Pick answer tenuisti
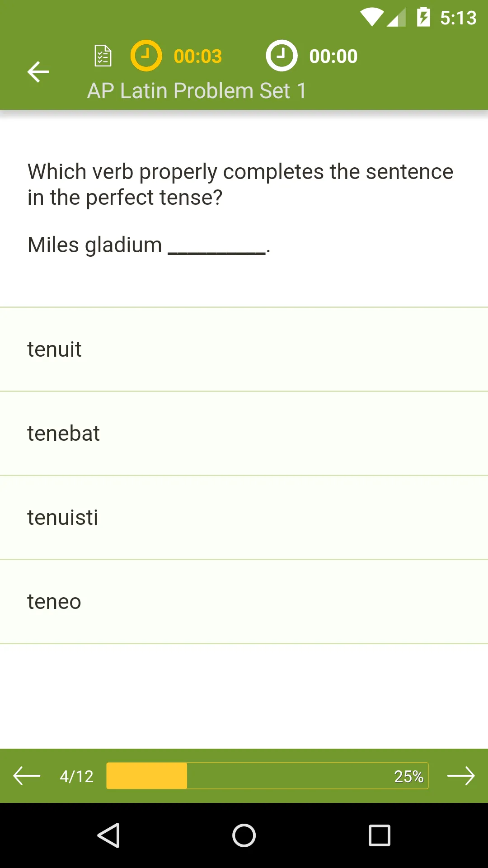Viewport: 488px width, 868px height. 244,518
